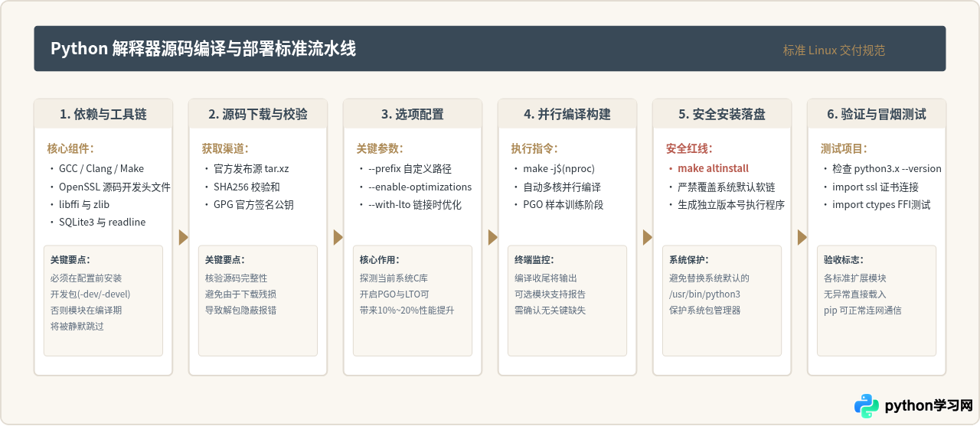The height and width of the screenshot is (426, 980).
Task: Click the "关键参数:" subheading
Action: point(380,148)
